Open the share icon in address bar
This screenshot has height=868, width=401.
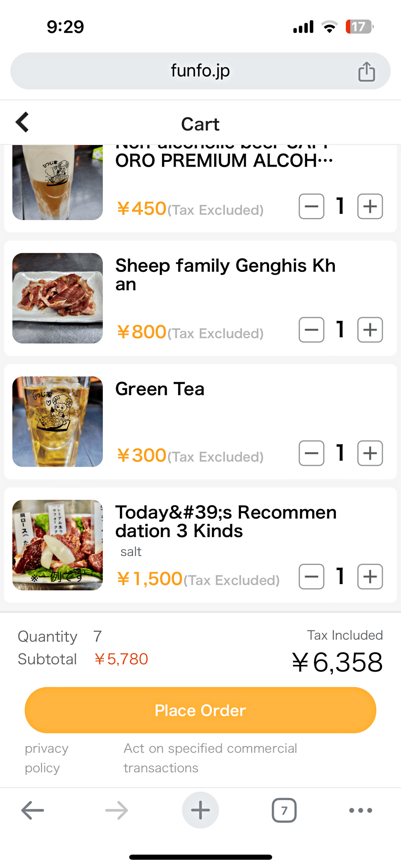click(366, 71)
